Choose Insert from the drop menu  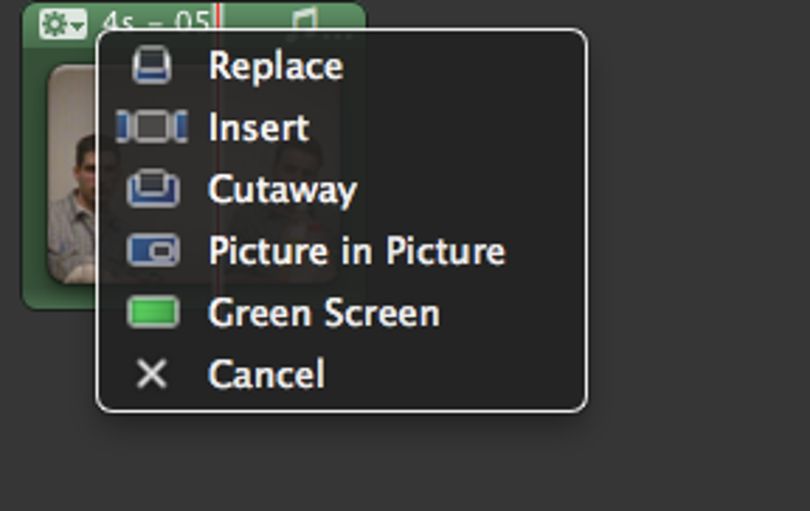[259, 127]
